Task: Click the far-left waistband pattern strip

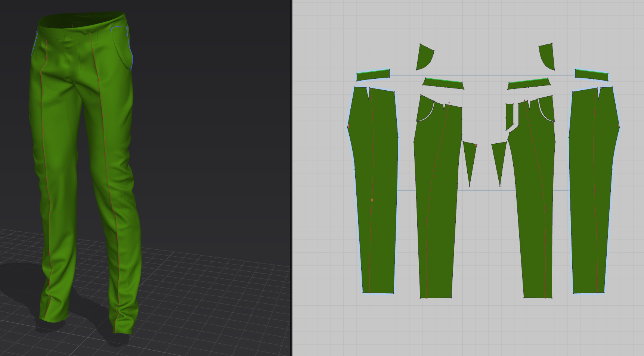Action: coord(373,75)
